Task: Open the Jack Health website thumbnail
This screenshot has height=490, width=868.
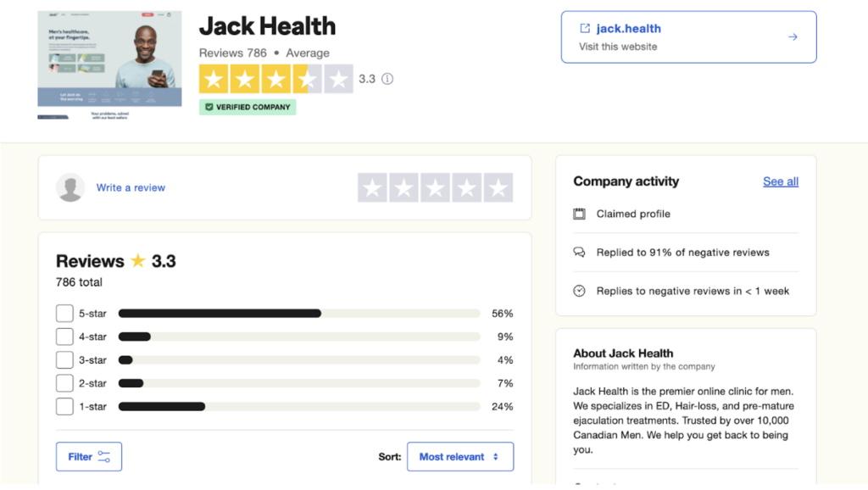Action: coord(109,64)
